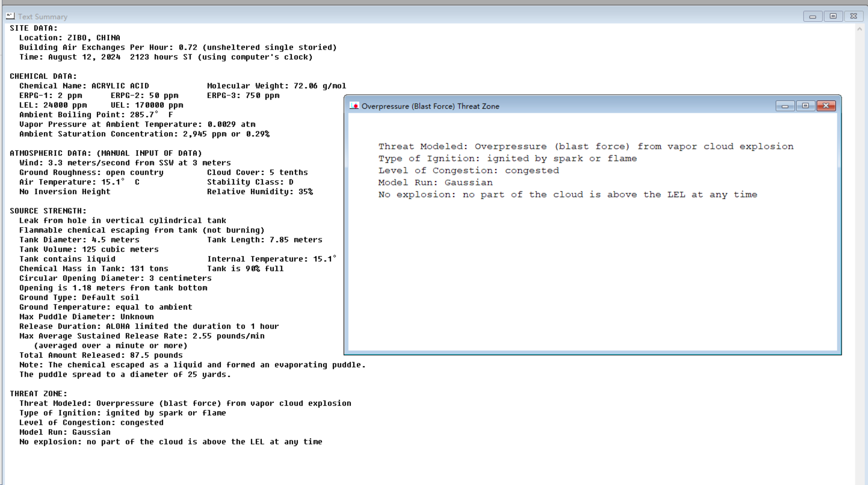Minimize the Text Summary window
The height and width of the screenshot is (485, 868).
point(813,16)
